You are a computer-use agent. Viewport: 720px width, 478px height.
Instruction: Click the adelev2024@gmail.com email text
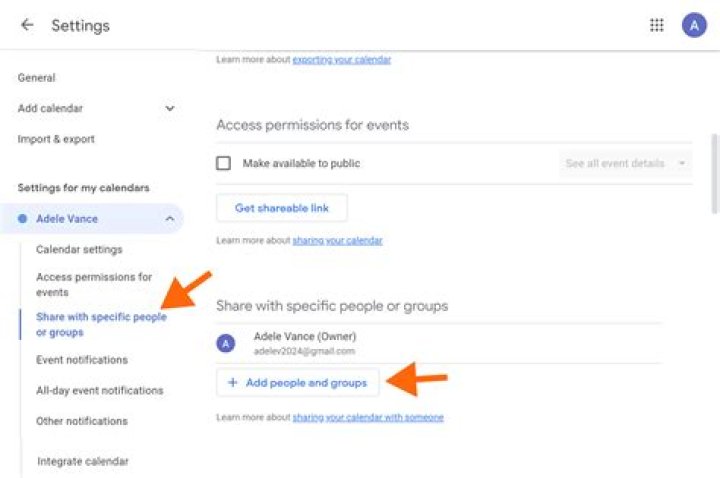(304, 351)
